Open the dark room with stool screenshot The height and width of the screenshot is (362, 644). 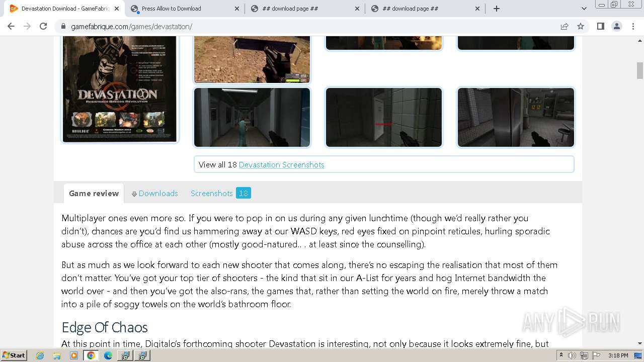pyautogui.click(x=516, y=118)
